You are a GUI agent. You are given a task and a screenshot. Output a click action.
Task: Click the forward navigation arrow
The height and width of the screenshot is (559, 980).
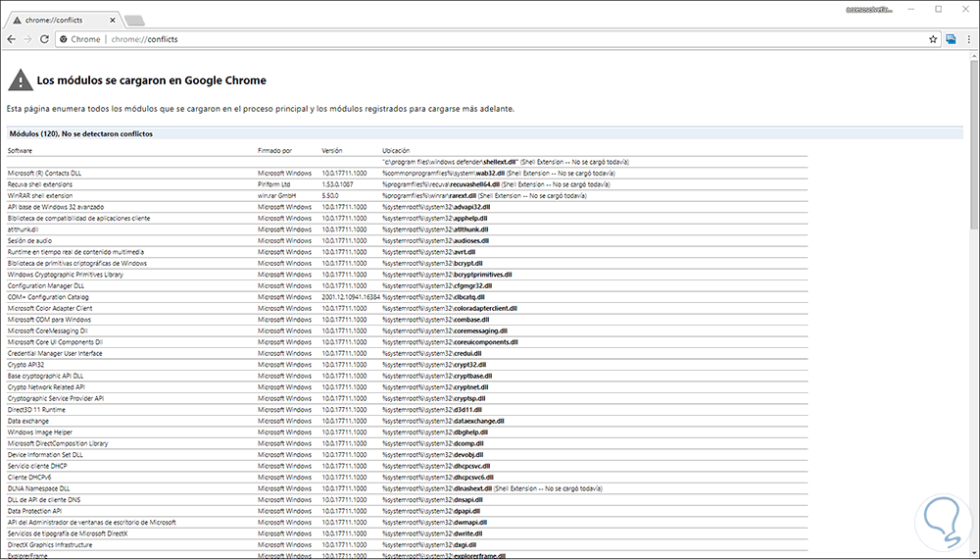coord(28,39)
